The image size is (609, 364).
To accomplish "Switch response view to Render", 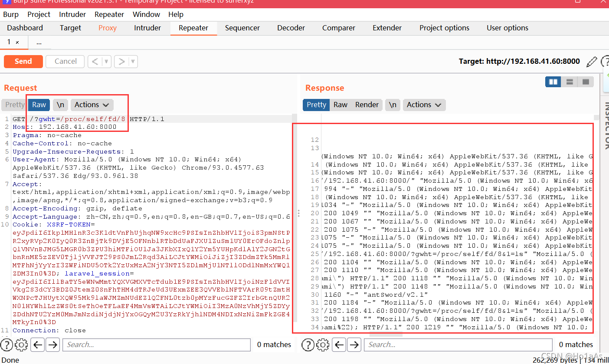I will 367,105.
